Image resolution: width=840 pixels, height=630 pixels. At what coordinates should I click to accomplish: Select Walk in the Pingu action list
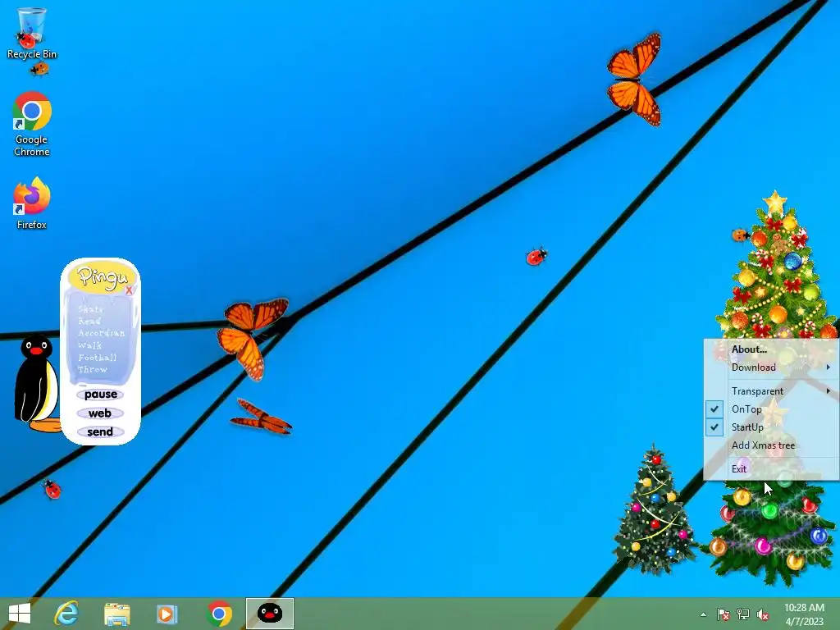89,345
